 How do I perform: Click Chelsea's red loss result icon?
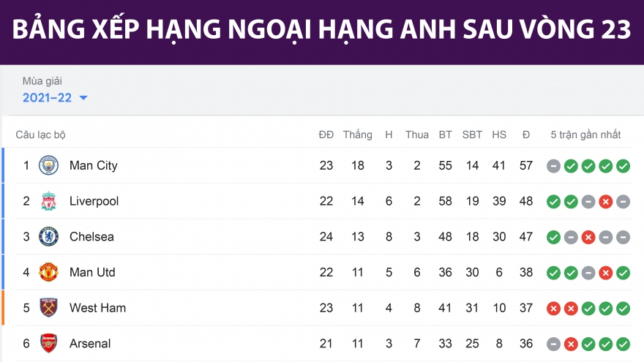coord(588,237)
